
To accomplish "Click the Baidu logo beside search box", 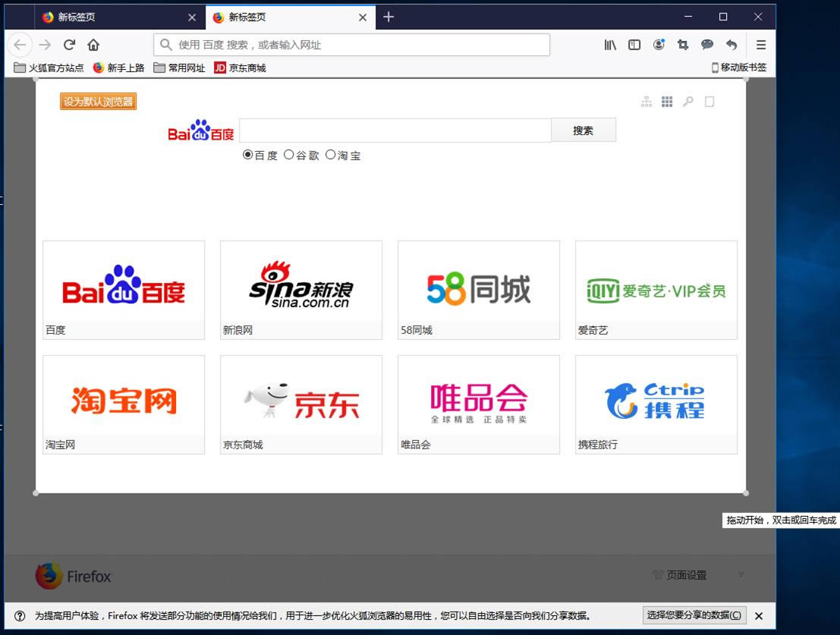I will pyautogui.click(x=201, y=130).
